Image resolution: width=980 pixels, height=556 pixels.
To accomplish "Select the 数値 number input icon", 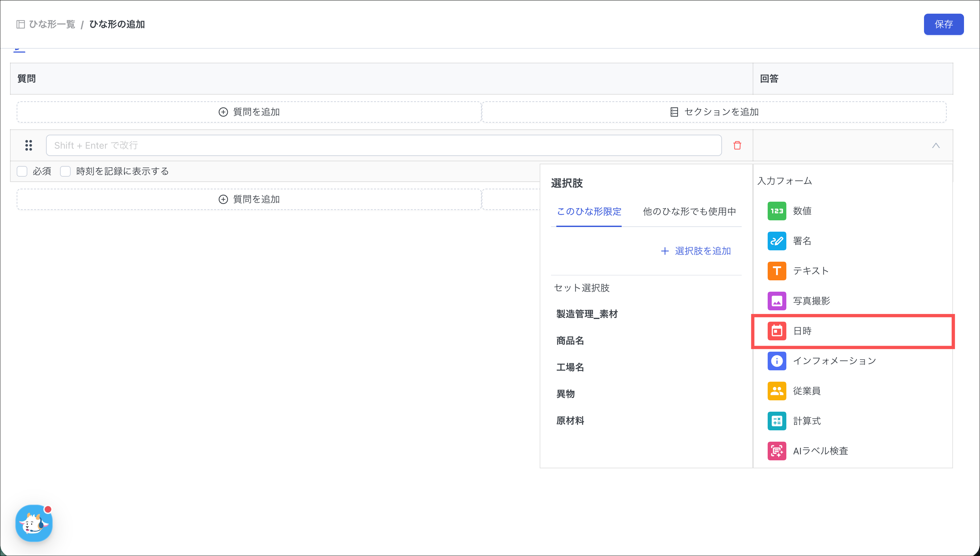I will click(x=777, y=211).
